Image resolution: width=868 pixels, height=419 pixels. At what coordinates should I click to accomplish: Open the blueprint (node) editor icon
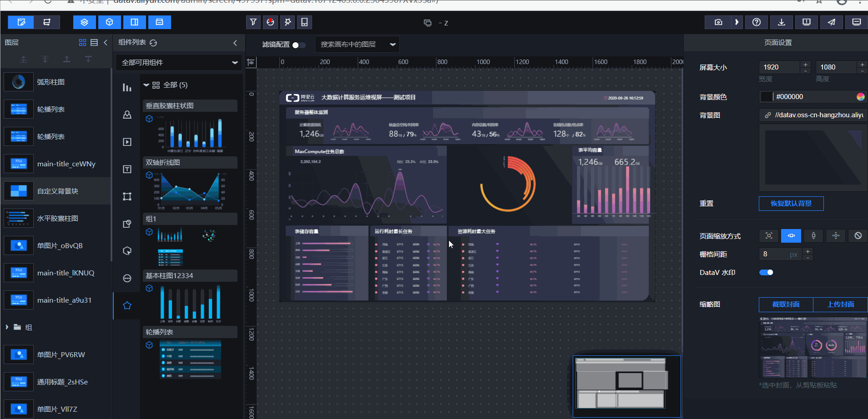46,22
